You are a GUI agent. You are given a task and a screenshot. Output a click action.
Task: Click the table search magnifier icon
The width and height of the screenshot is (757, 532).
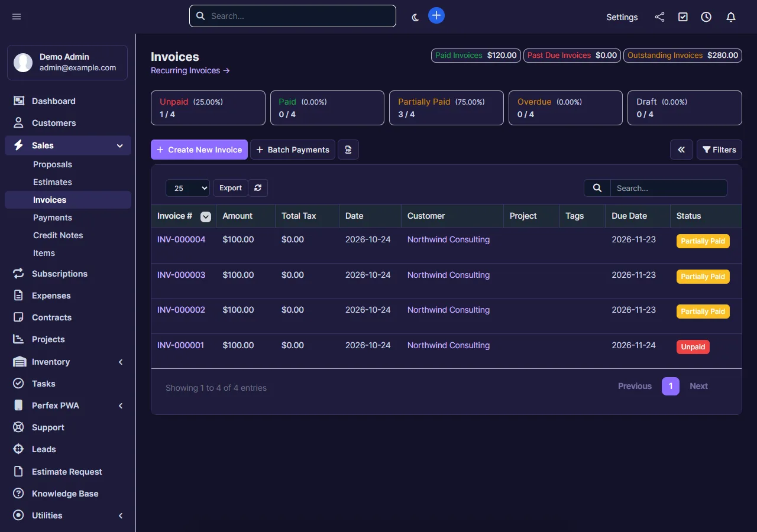pyautogui.click(x=597, y=188)
